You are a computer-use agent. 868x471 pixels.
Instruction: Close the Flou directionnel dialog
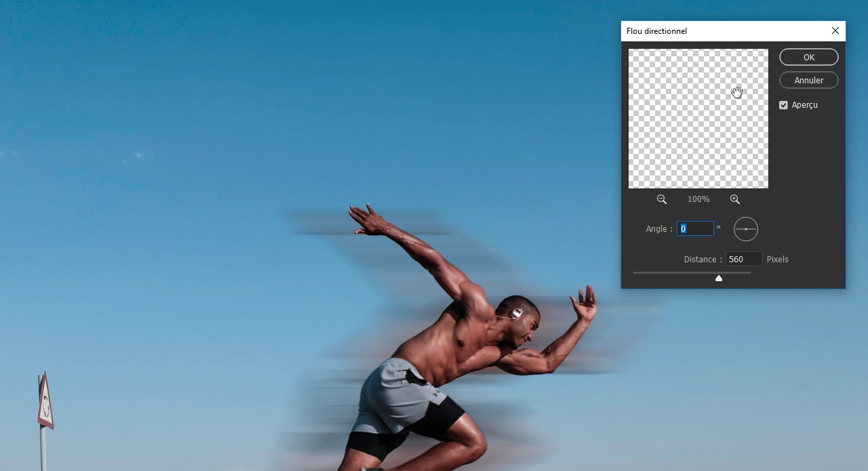click(835, 30)
